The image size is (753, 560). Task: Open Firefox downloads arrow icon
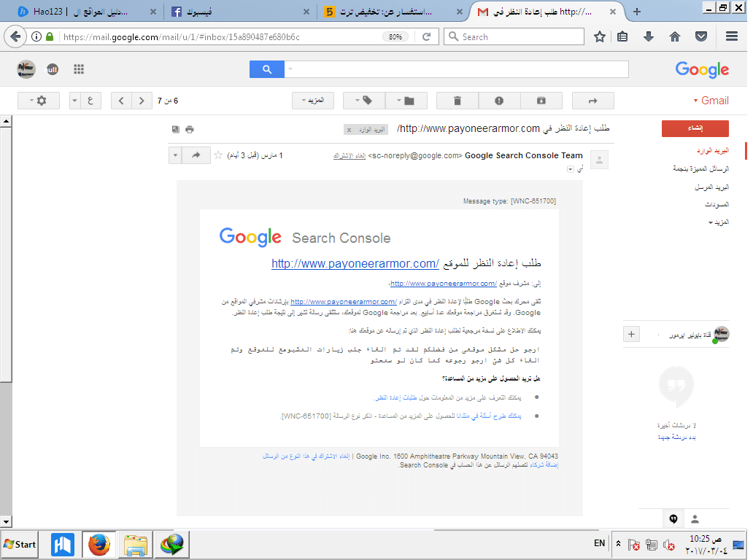[649, 37]
